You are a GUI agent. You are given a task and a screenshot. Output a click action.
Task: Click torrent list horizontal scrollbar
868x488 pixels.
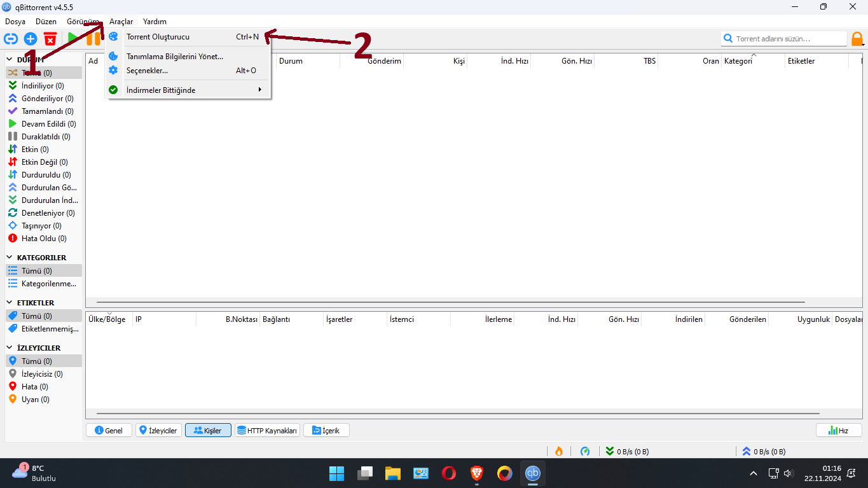tap(450, 302)
